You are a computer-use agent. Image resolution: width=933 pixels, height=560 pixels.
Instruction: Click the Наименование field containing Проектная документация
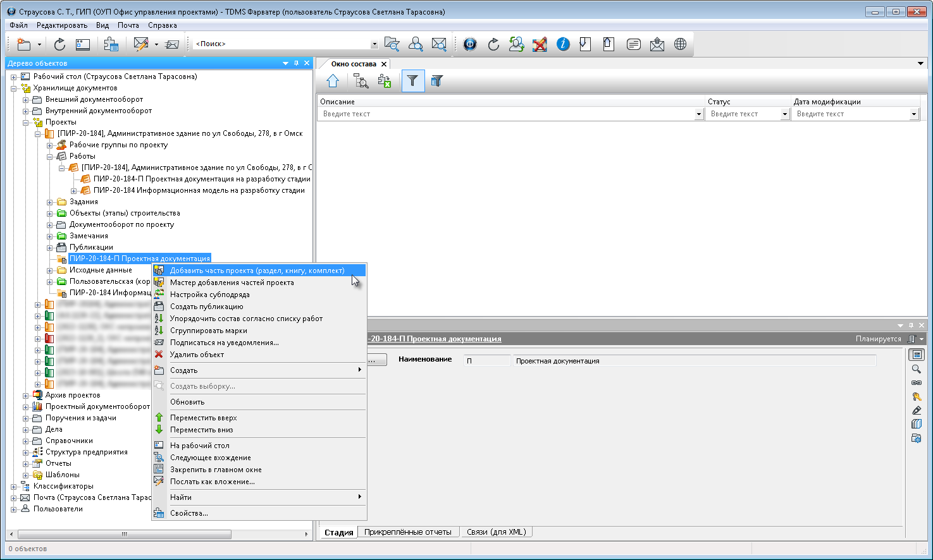694,361
